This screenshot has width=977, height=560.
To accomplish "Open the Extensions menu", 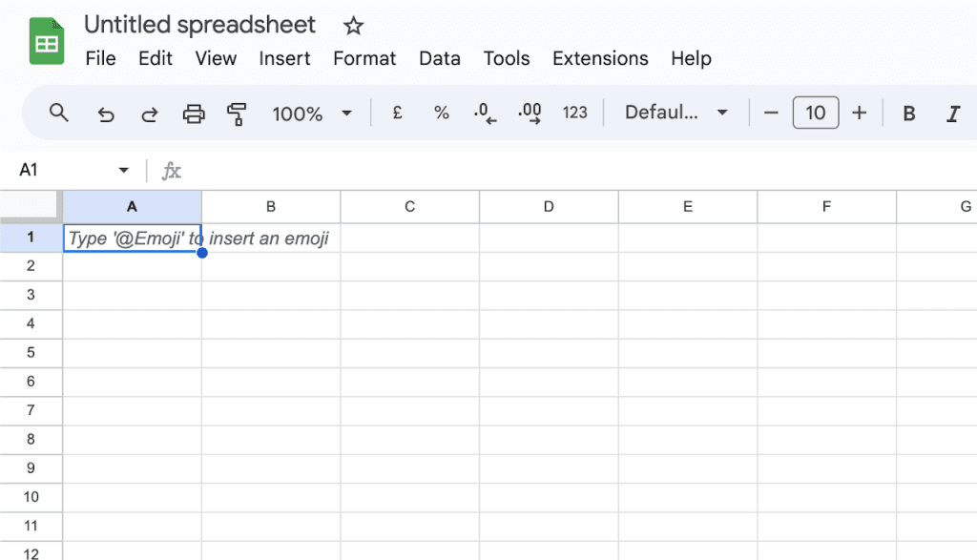I will pos(600,58).
